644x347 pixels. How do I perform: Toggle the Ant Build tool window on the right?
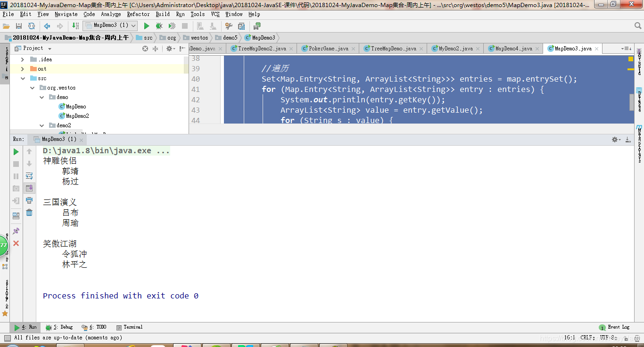tap(639, 62)
